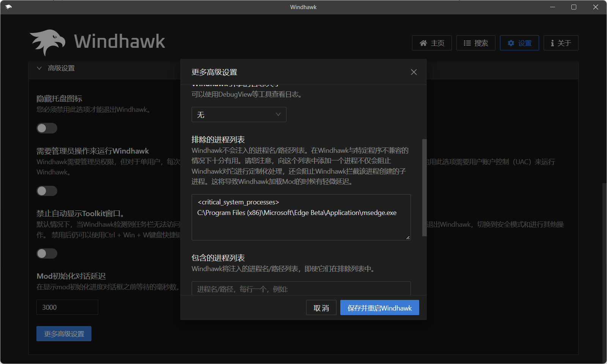This screenshot has height=364, width=607.
Task: Open the 搜索 search tab
Action: point(476,43)
